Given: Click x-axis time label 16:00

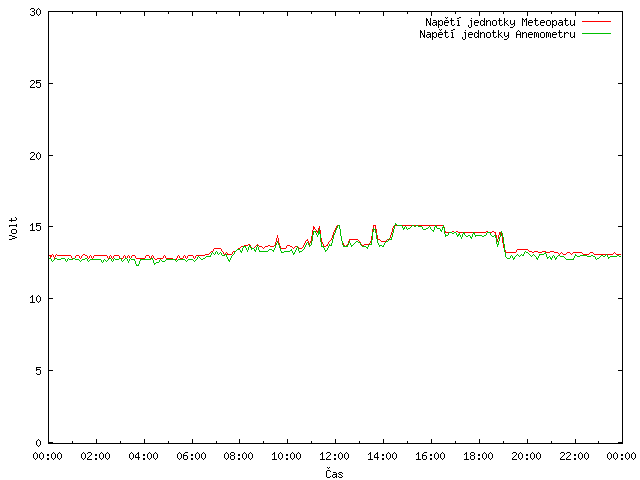Looking at the screenshot, I should (x=430, y=456).
